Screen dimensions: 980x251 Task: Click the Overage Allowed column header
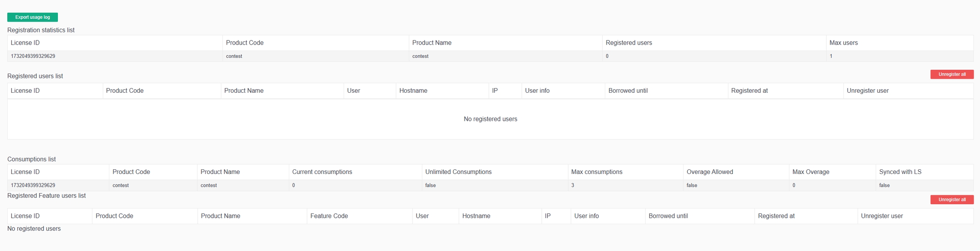pyautogui.click(x=709, y=172)
